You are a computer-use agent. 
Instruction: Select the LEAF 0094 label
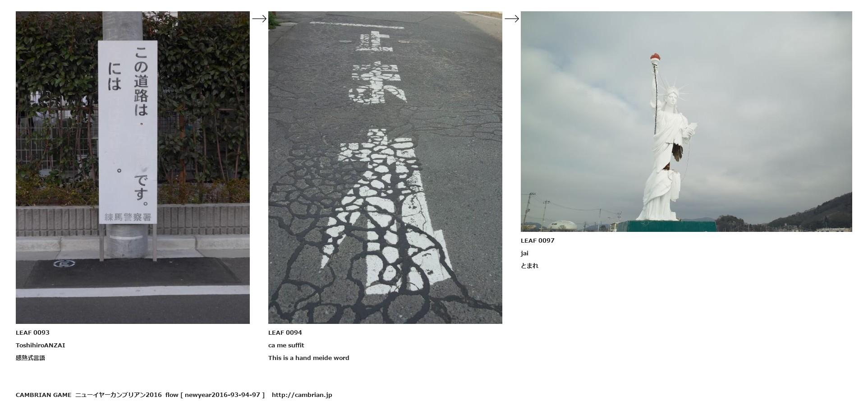pyautogui.click(x=285, y=332)
